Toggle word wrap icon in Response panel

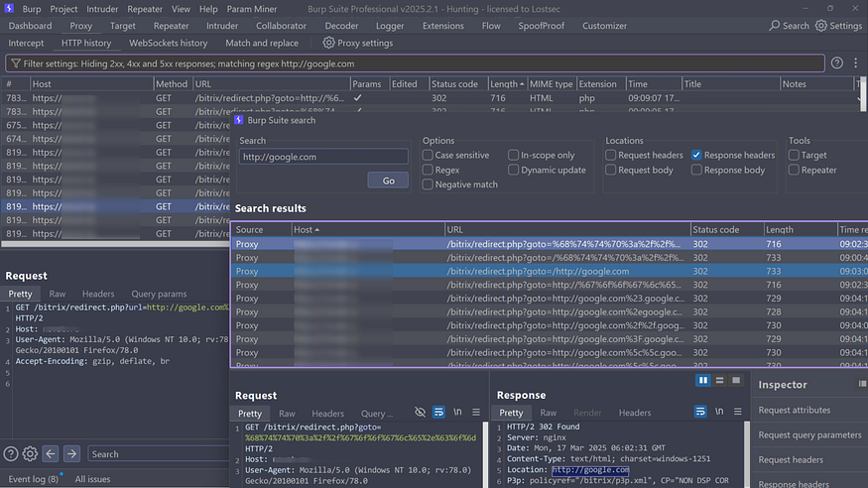[700, 412]
